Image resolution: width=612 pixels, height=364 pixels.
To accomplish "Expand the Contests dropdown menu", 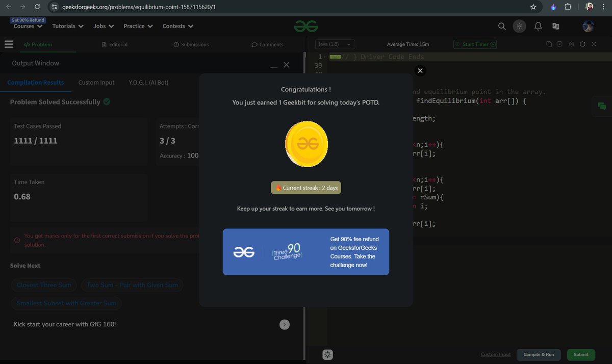I will point(178,26).
